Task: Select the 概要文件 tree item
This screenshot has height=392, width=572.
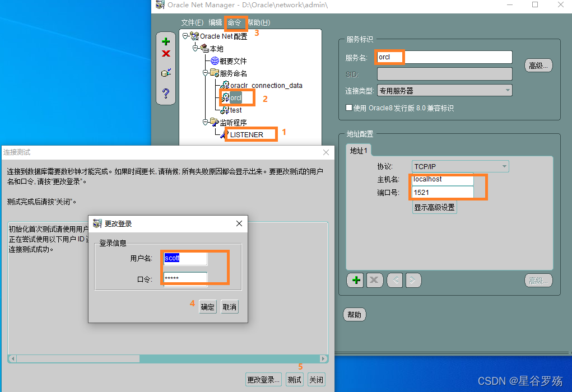Action: click(x=233, y=61)
